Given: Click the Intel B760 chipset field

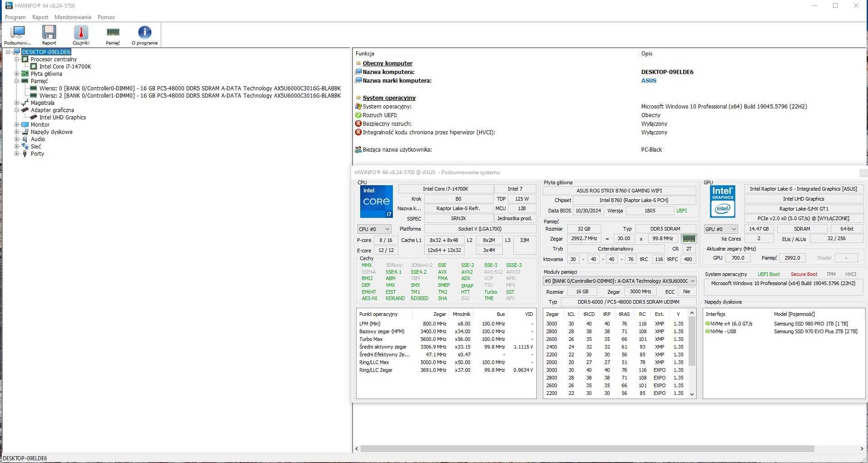Looking at the screenshot, I should [x=634, y=201].
